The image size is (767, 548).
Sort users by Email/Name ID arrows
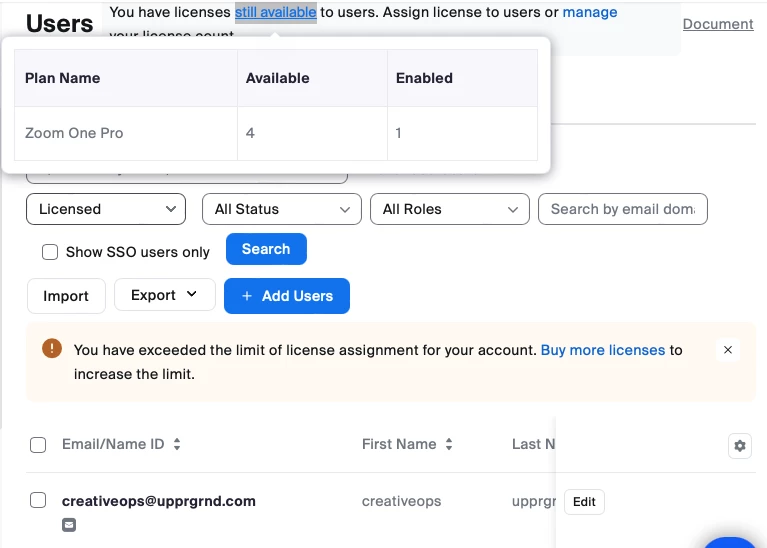[x=177, y=445]
